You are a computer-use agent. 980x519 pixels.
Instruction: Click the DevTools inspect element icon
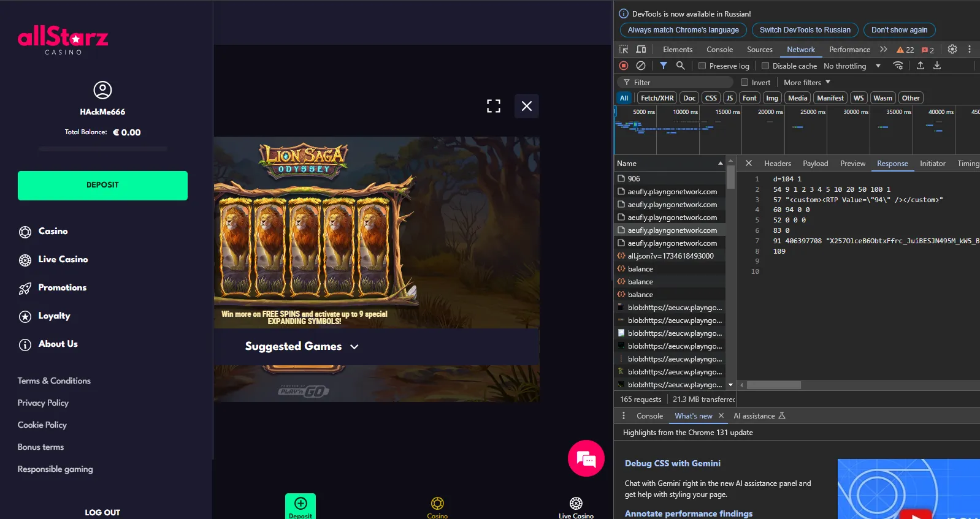624,49
